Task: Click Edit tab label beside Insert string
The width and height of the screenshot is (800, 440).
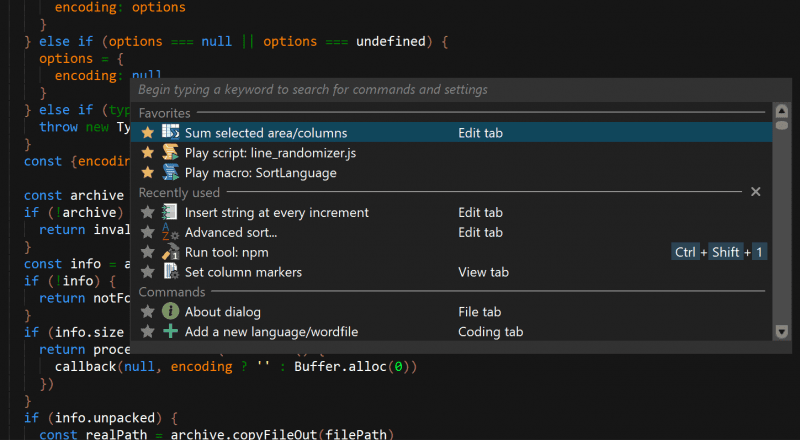Action: point(480,212)
